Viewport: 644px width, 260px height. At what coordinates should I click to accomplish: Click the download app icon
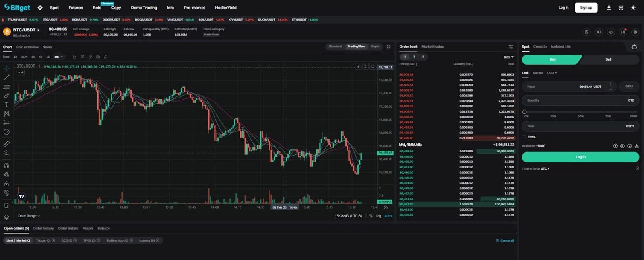point(609,8)
